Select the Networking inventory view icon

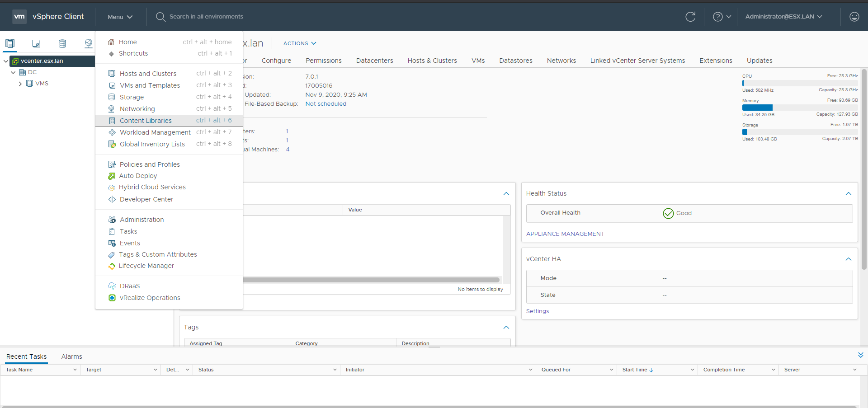tap(88, 43)
